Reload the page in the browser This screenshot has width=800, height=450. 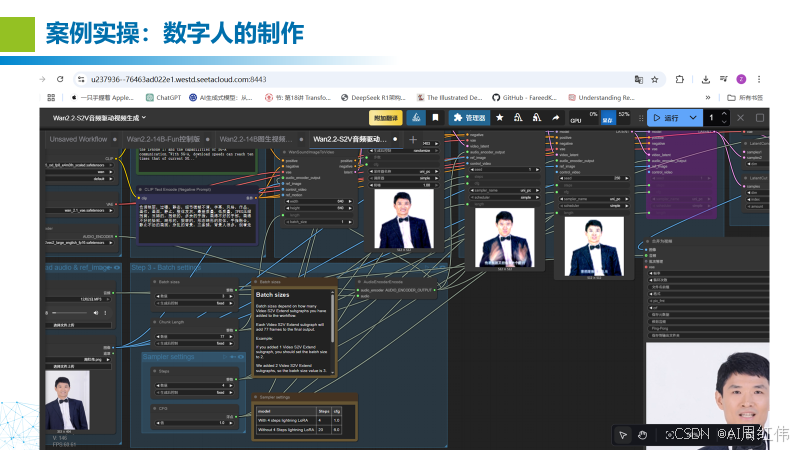pyautogui.click(x=60, y=79)
